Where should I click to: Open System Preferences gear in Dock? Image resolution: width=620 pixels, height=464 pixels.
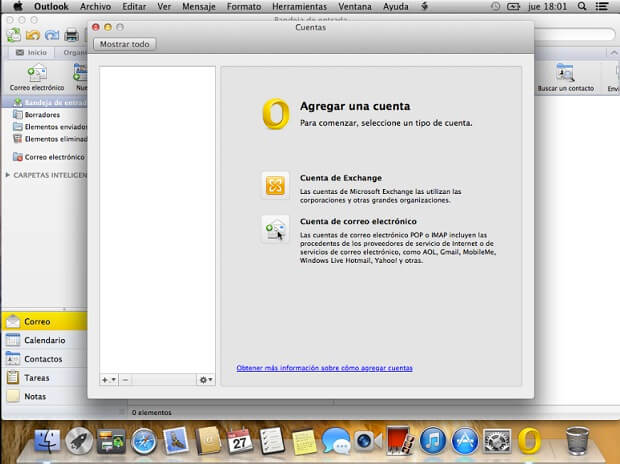(x=497, y=441)
